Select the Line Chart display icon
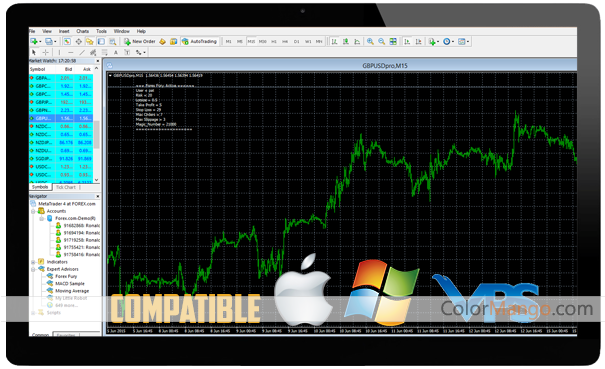Viewport: 605px width, 369px height. click(357, 41)
